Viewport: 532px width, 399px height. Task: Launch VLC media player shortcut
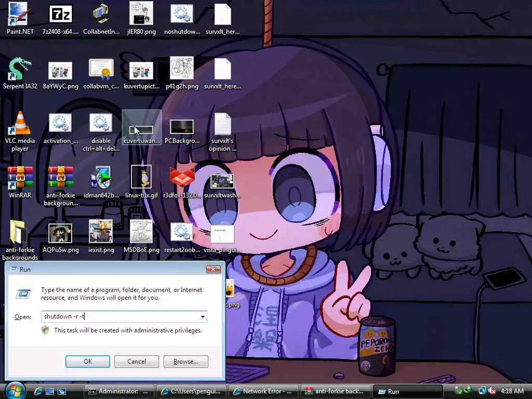click(x=20, y=131)
